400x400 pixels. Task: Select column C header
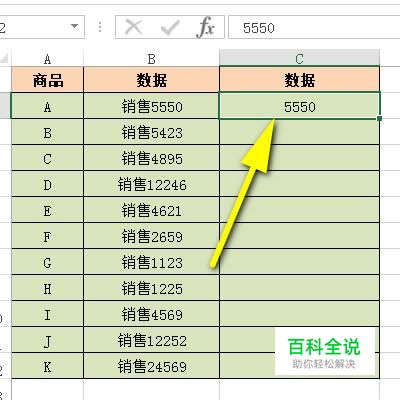[299, 59]
